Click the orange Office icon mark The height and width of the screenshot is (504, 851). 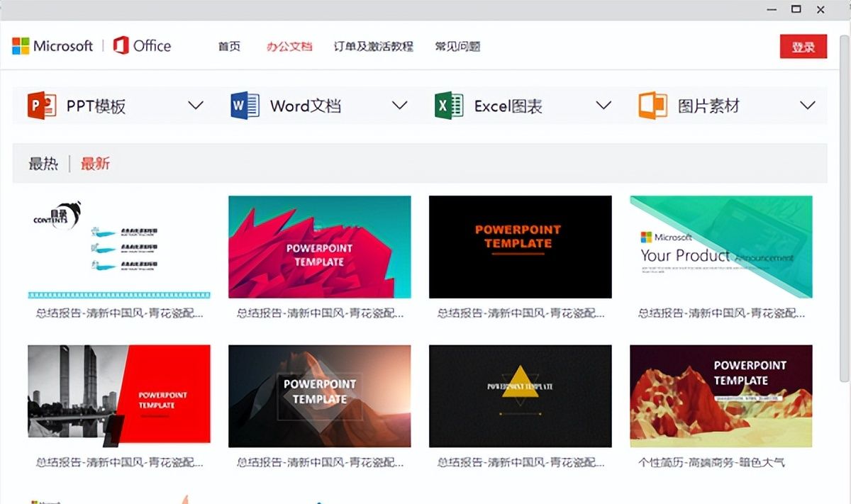119,45
